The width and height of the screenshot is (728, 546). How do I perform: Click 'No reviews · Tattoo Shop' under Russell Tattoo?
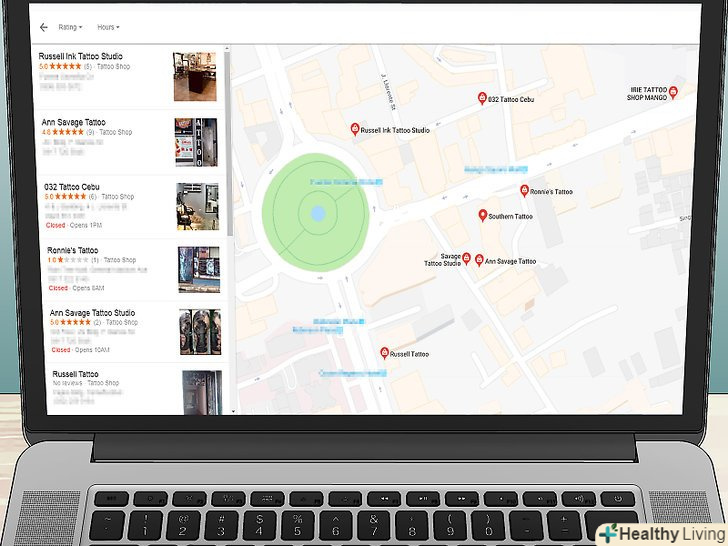[86, 383]
